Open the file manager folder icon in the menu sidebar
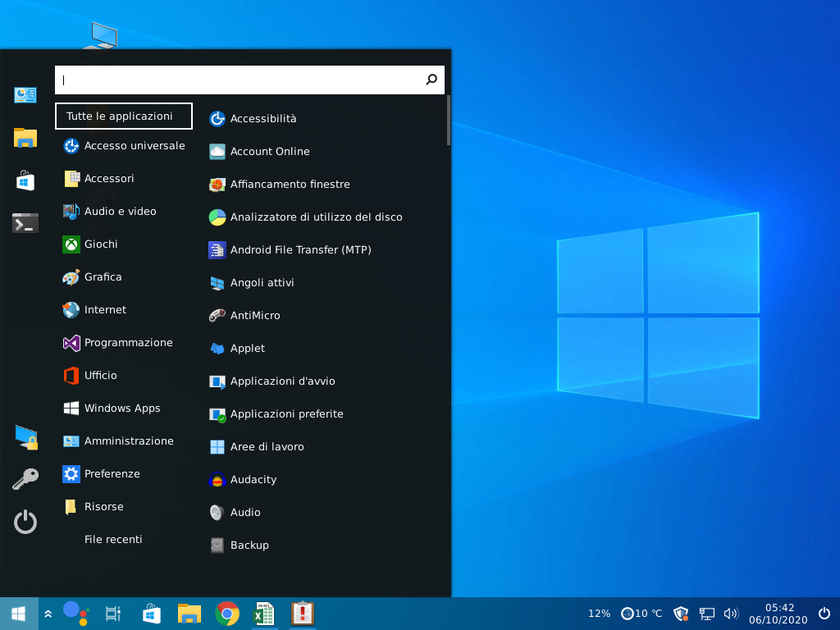This screenshot has height=630, width=840. [x=25, y=138]
